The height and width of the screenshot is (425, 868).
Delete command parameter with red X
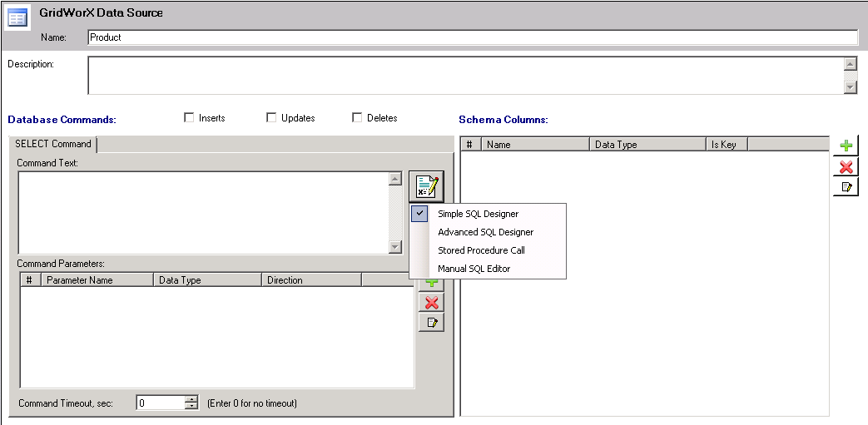tap(431, 302)
